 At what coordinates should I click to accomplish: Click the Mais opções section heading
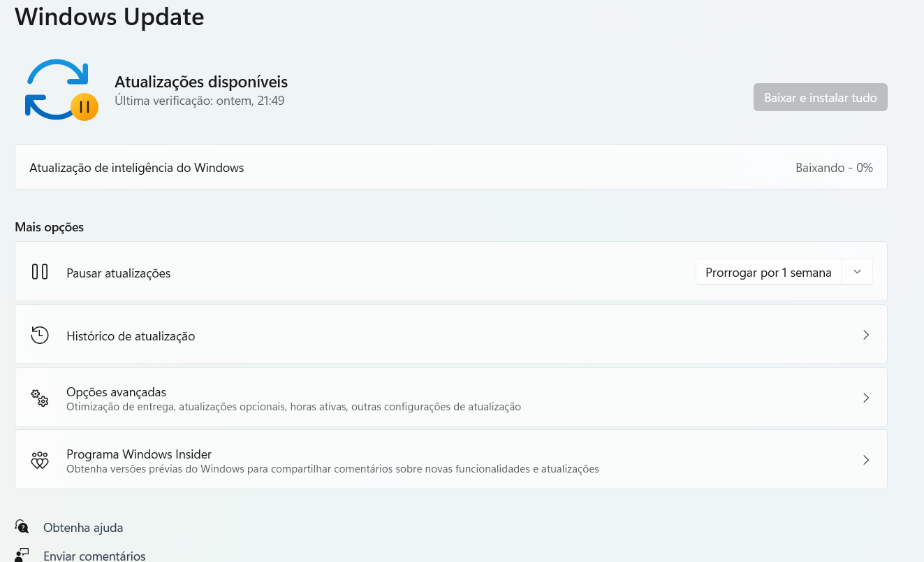click(x=50, y=227)
